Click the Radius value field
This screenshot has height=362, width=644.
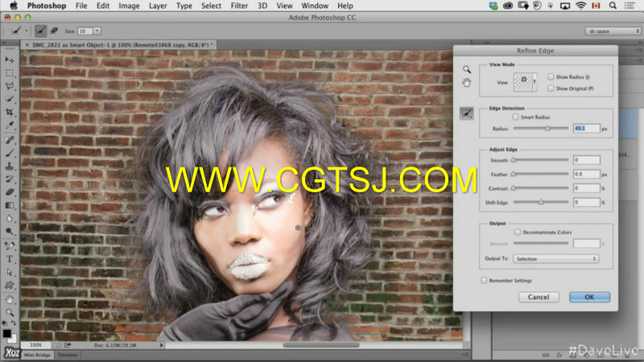click(x=587, y=129)
